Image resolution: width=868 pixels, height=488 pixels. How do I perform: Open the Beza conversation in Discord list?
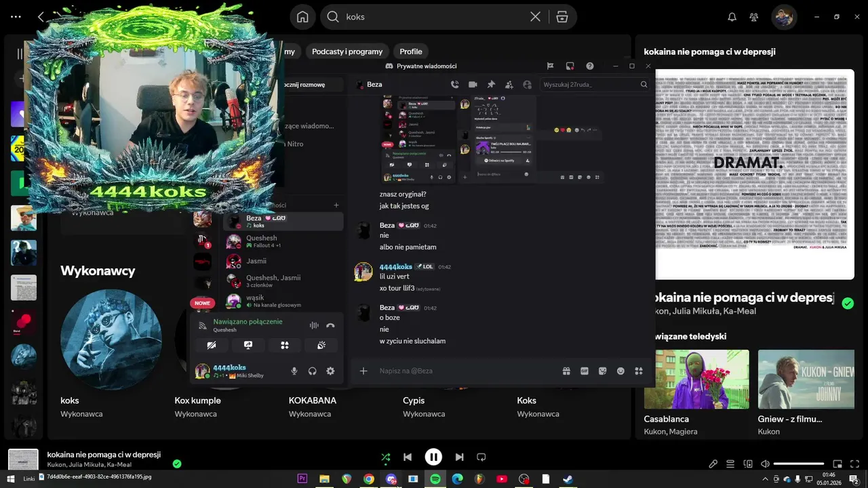pyautogui.click(x=283, y=221)
